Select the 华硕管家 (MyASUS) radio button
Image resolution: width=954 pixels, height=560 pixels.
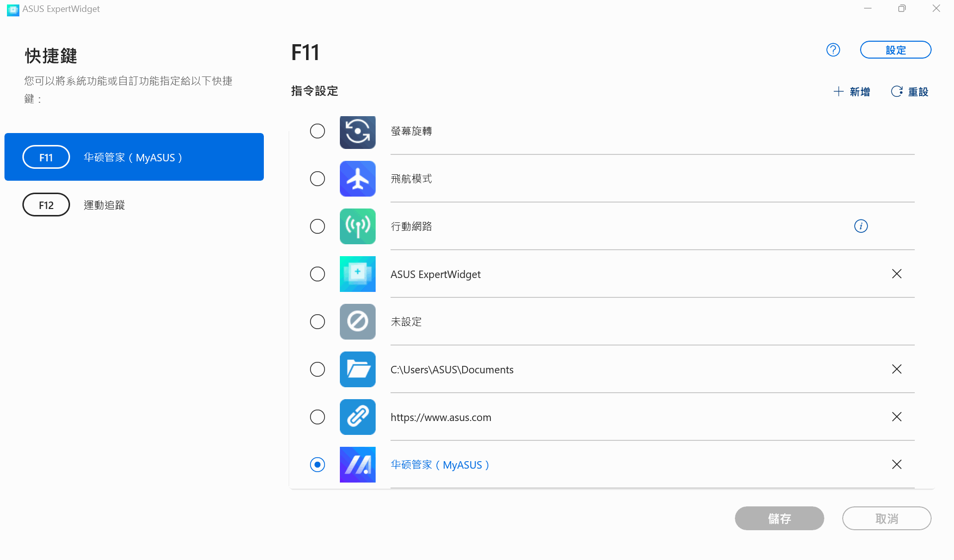click(318, 465)
